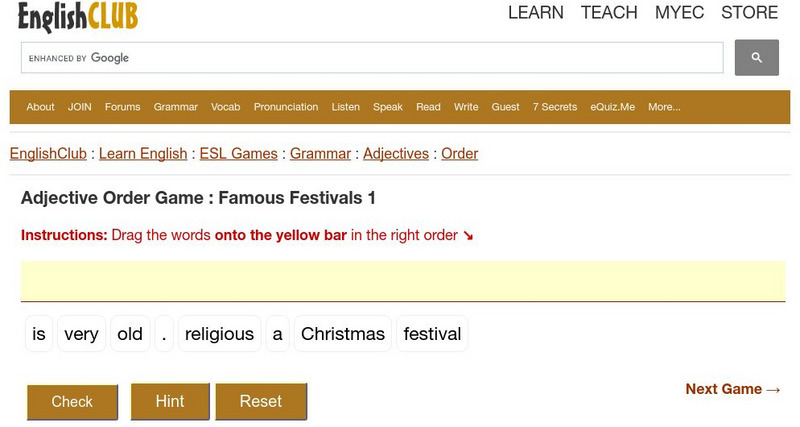800x427 pixels.
Task: Open the More... menu item
Action: (x=664, y=107)
